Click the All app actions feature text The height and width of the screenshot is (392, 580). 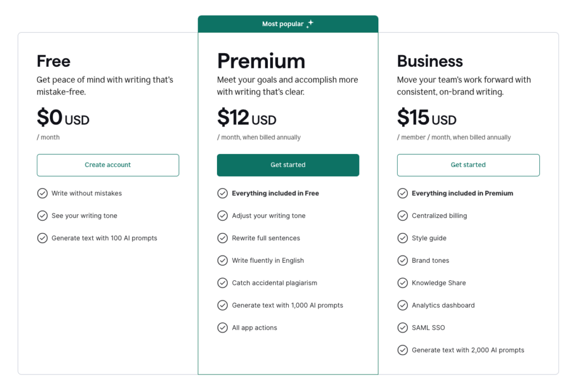(x=254, y=327)
